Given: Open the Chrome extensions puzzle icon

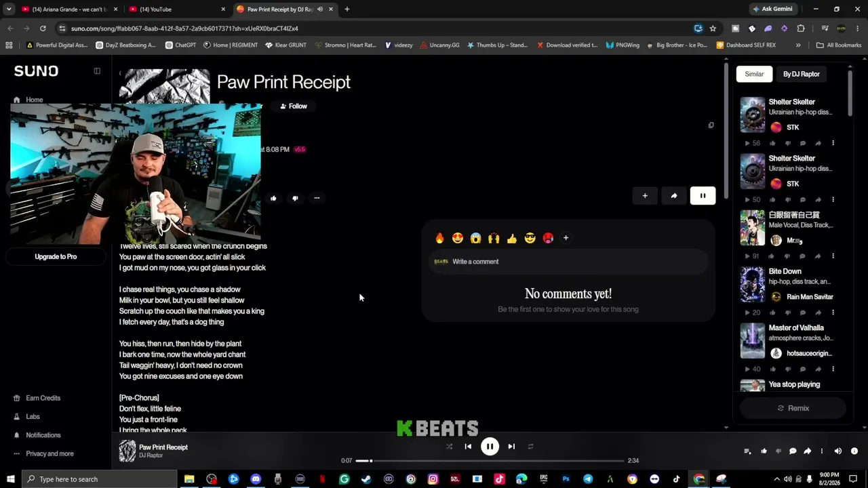Looking at the screenshot, I should (x=801, y=28).
